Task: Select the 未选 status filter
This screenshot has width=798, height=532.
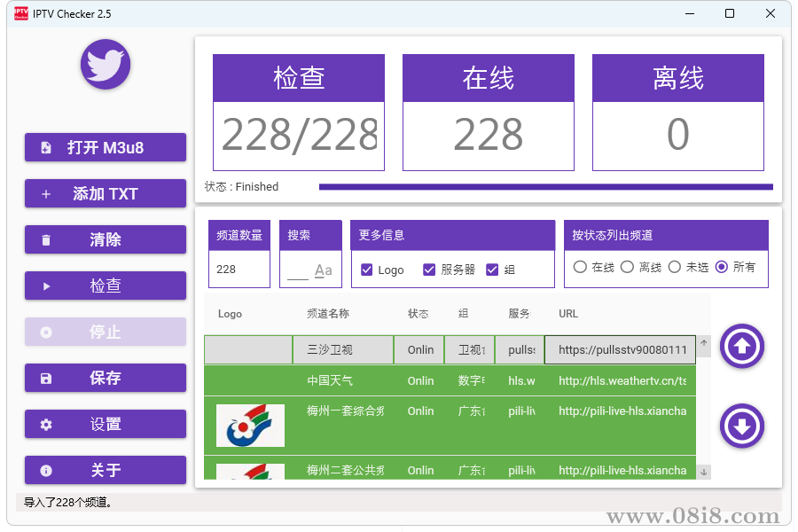Action: (674, 267)
